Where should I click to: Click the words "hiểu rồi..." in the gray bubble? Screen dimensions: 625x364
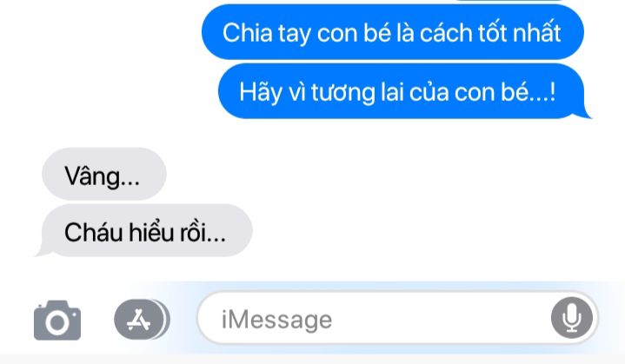(x=177, y=232)
